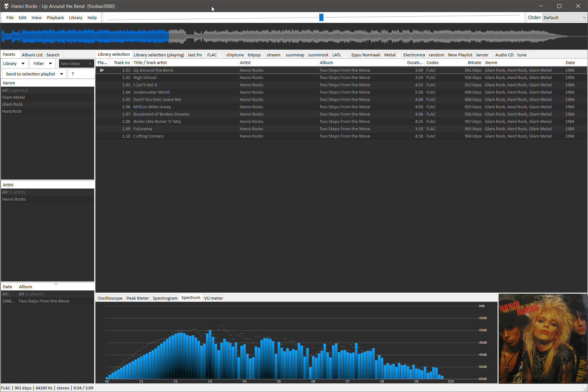Sort by the Codec column header
The image size is (588, 392).
(440, 63)
